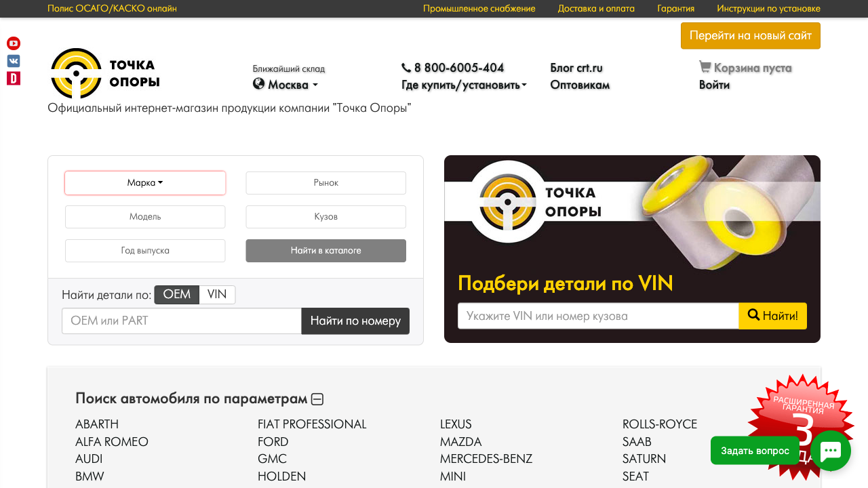
Task: Click the Войти login link
Action: click(x=714, y=85)
